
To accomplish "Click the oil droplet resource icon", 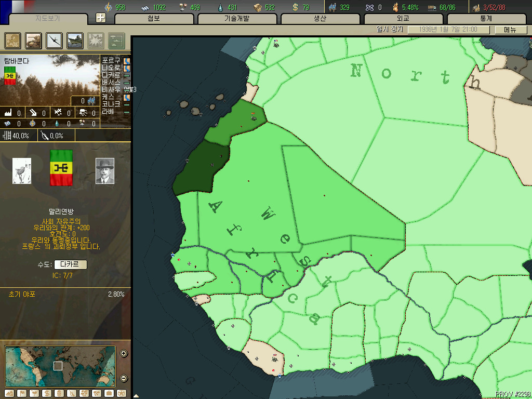I will coord(220,7).
